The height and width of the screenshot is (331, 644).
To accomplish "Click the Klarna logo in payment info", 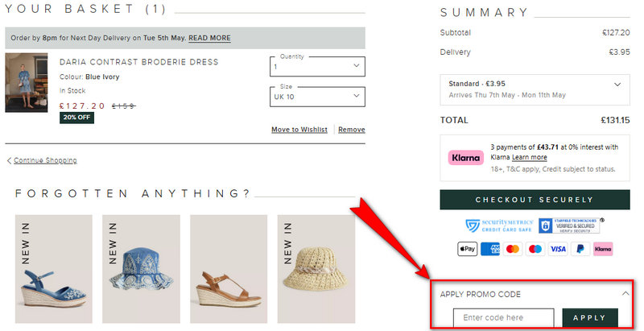I will tap(466, 158).
